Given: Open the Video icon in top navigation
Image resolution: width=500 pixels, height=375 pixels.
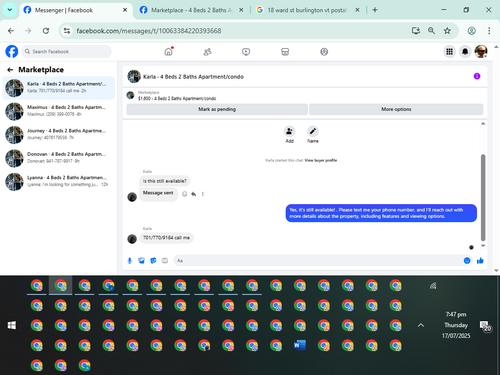Looking at the screenshot, I should (x=246, y=52).
